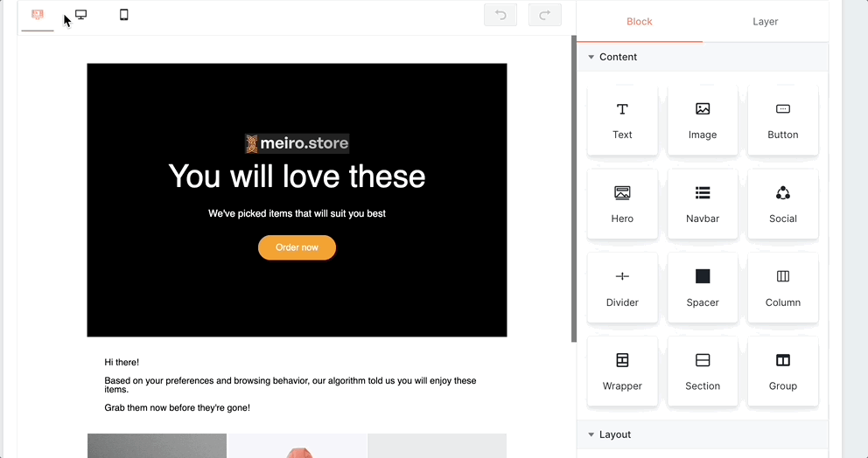
Task: Collapse the Layout section
Action: coord(703,434)
